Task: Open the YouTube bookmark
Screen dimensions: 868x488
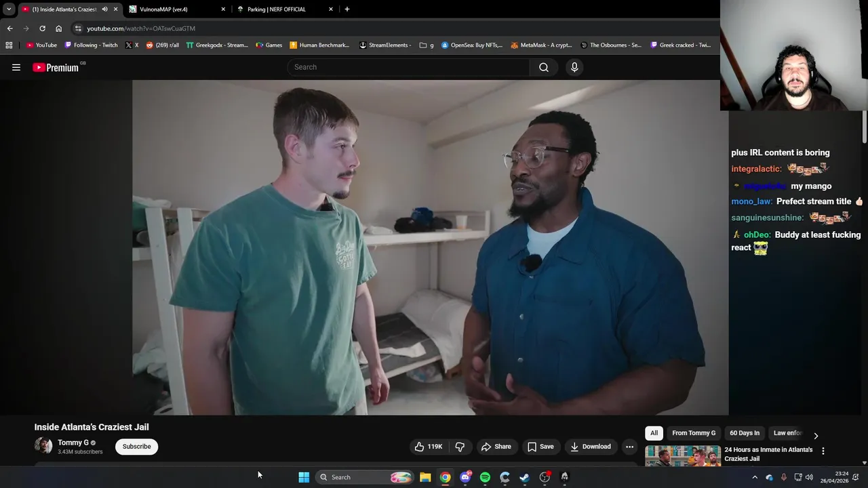Action: point(41,45)
